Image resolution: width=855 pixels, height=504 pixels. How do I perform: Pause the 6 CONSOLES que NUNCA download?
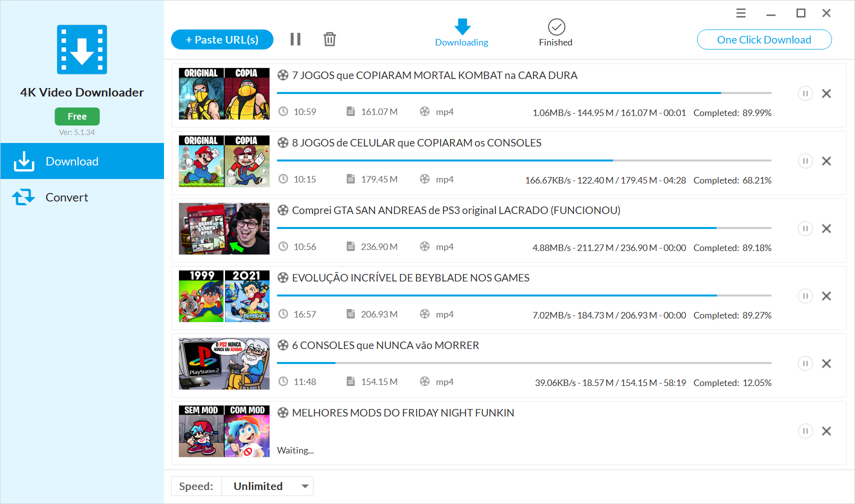click(805, 363)
